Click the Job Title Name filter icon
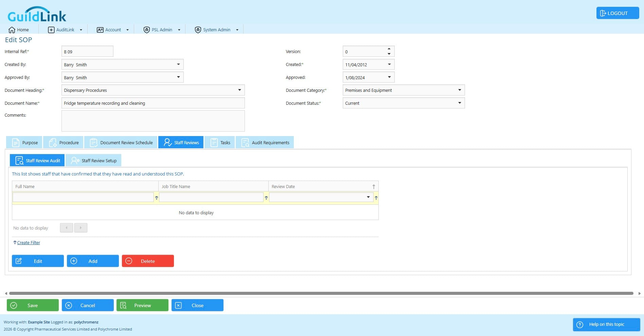 pyautogui.click(x=266, y=198)
